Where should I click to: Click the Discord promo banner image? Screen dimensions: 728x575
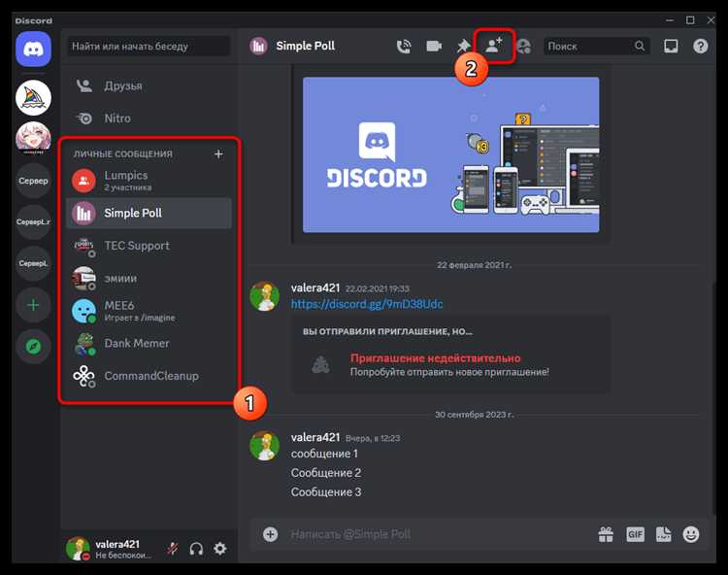[450, 154]
